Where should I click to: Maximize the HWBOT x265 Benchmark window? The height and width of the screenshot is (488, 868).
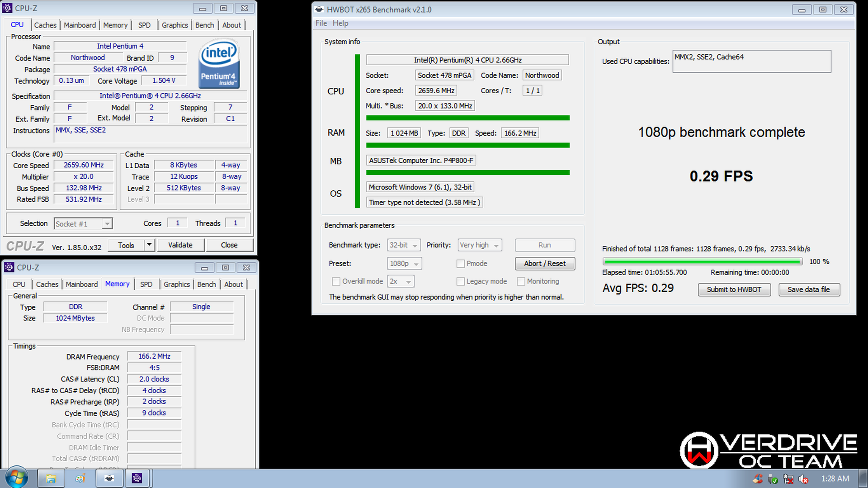[822, 9]
